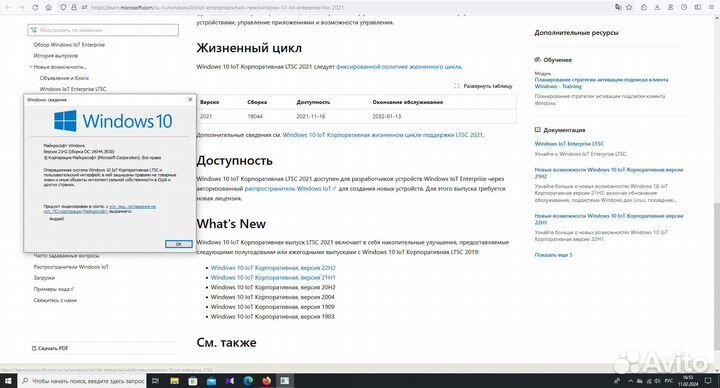Viewport: 720px width, 388px height.
Task: Click the volume speaker tray icon
Action: [657, 381]
